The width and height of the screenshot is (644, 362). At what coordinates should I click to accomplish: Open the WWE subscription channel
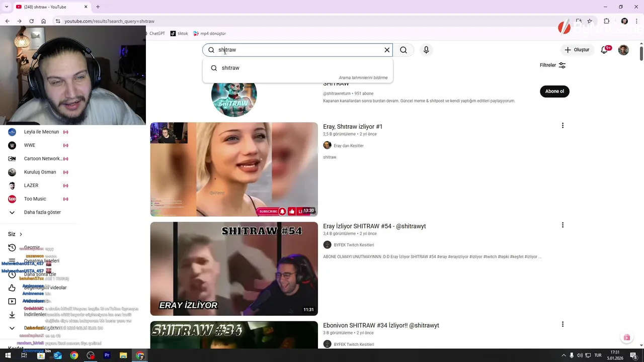38,145
